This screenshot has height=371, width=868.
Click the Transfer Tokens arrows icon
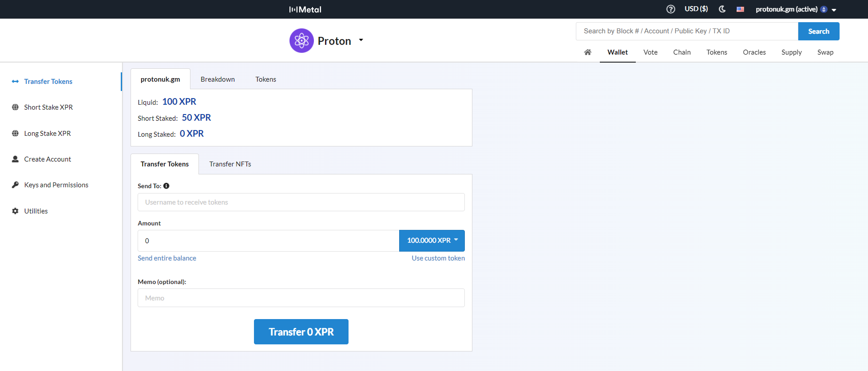(15, 82)
